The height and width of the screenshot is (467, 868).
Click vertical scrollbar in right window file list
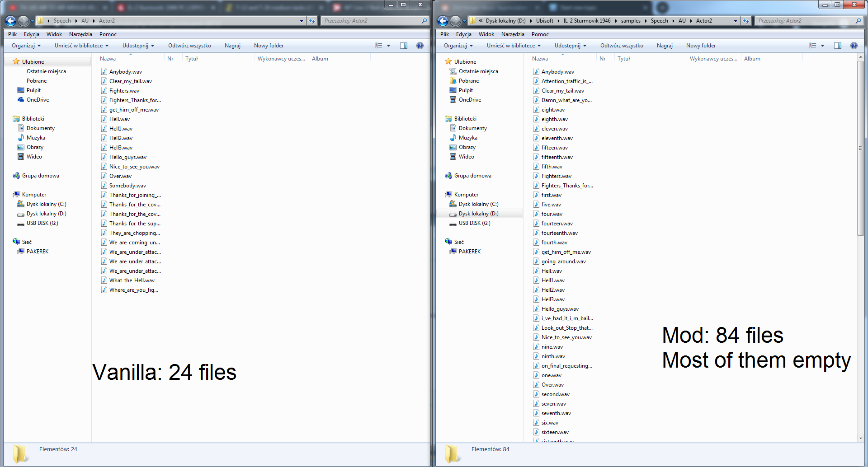[860, 148]
